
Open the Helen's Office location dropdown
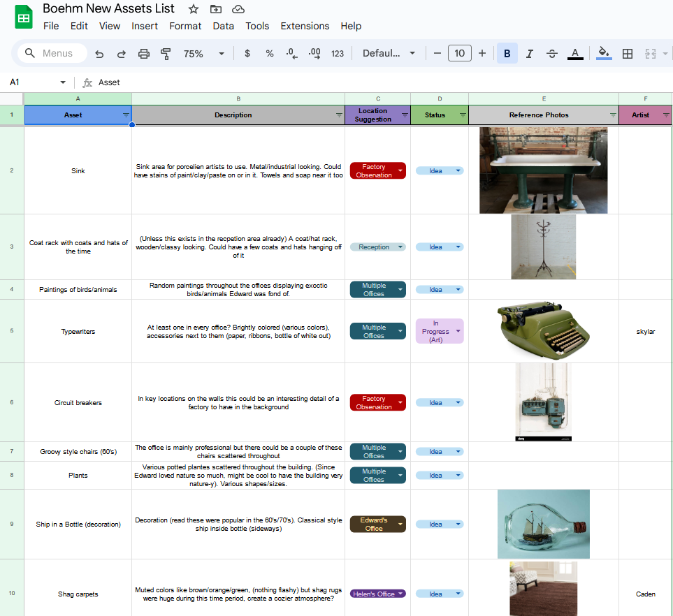[x=377, y=594]
